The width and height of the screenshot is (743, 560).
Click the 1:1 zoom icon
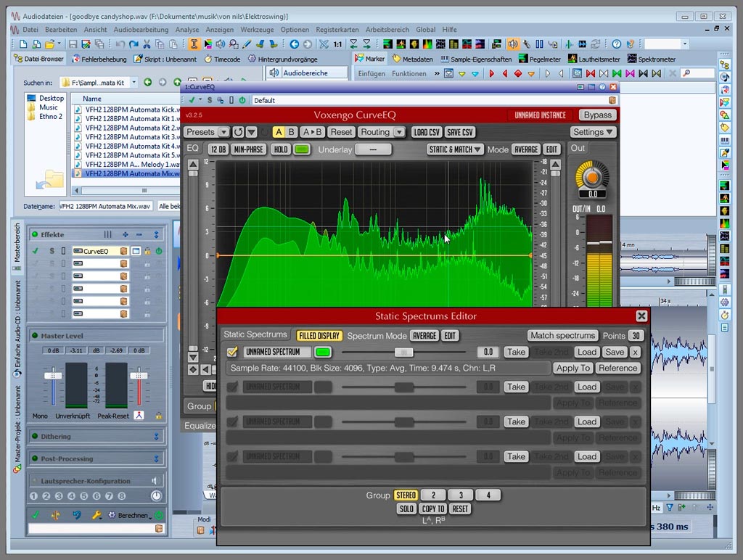click(x=337, y=44)
